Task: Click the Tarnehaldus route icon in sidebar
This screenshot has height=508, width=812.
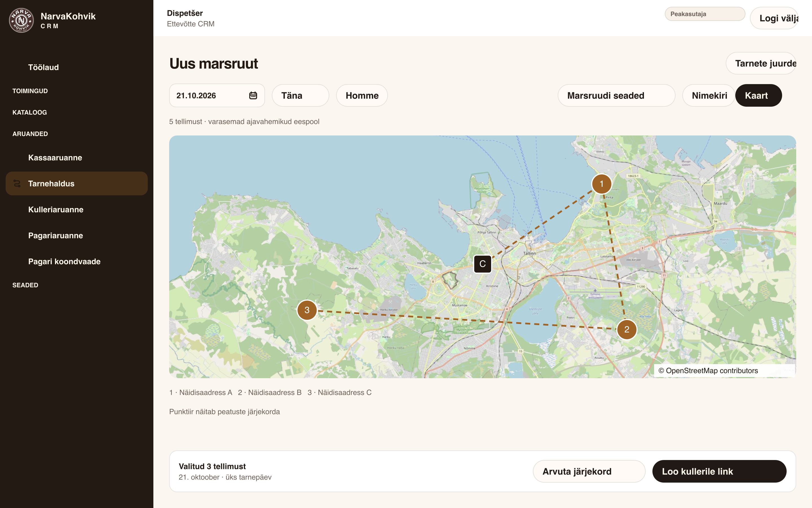Action: (x=17, y=183)
